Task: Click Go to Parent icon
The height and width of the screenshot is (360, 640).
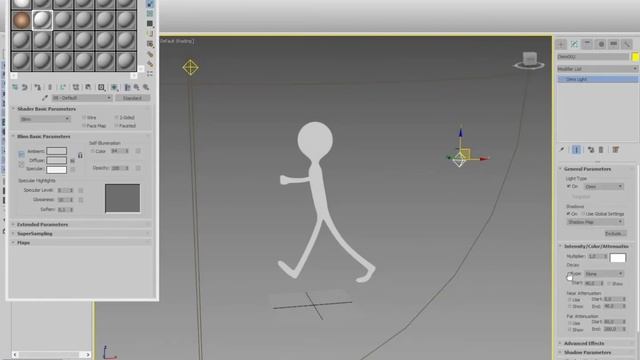Action: click(x=136, y=87)
